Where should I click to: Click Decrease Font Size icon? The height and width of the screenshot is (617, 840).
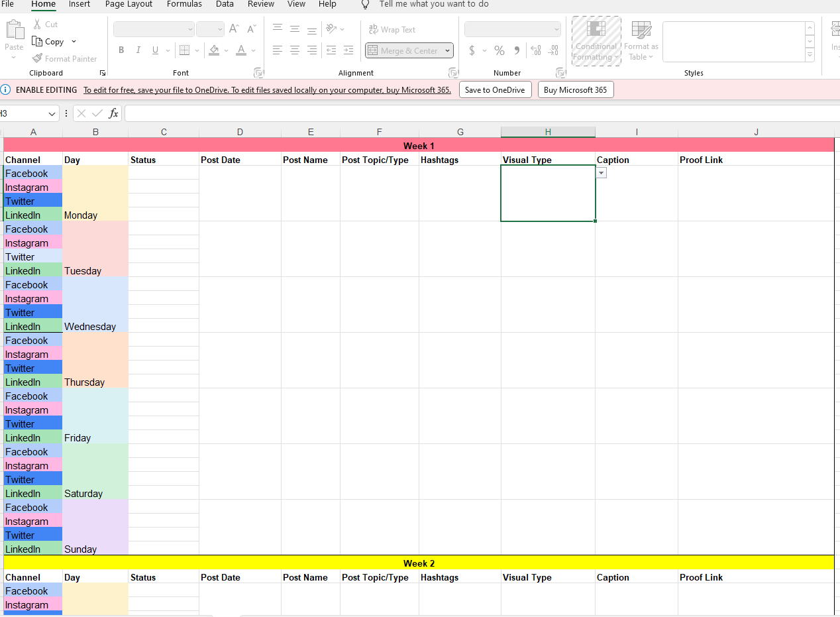pos(251,29)
